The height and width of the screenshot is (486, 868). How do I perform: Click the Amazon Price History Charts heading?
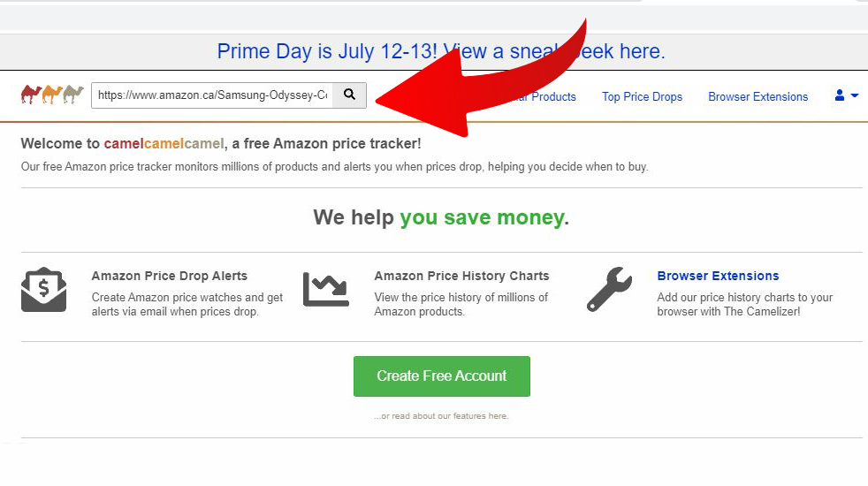tap(461, 276)
